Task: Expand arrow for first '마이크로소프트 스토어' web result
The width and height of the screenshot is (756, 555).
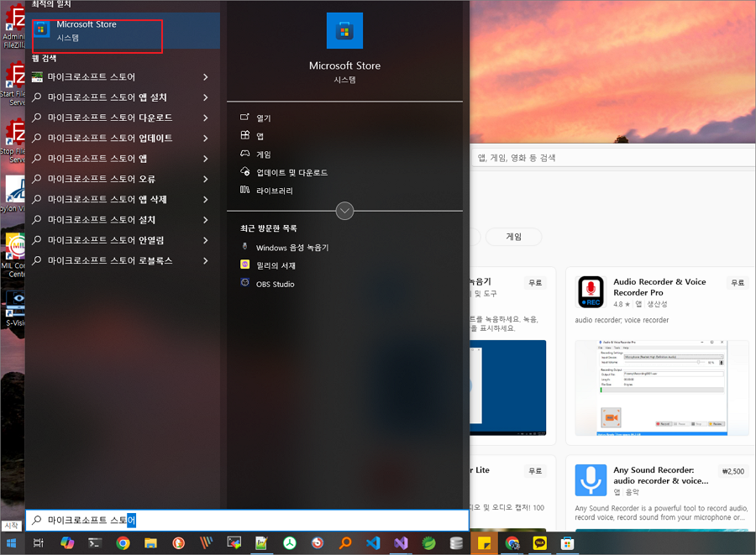Action: pyautogui.click(x=206, y=77)
